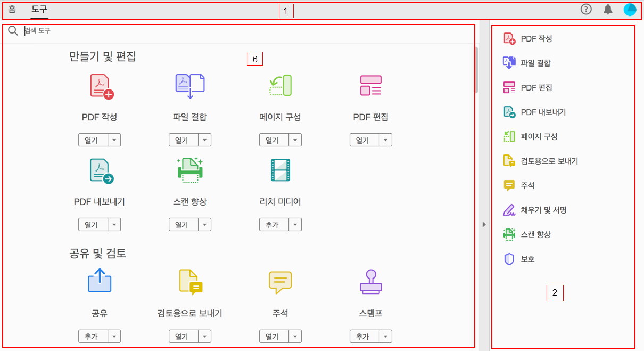The height and width of the screenshot is (351, 644).
Task: Expand dropdown arrow next to 스탬프 추가
Action: 386,336
